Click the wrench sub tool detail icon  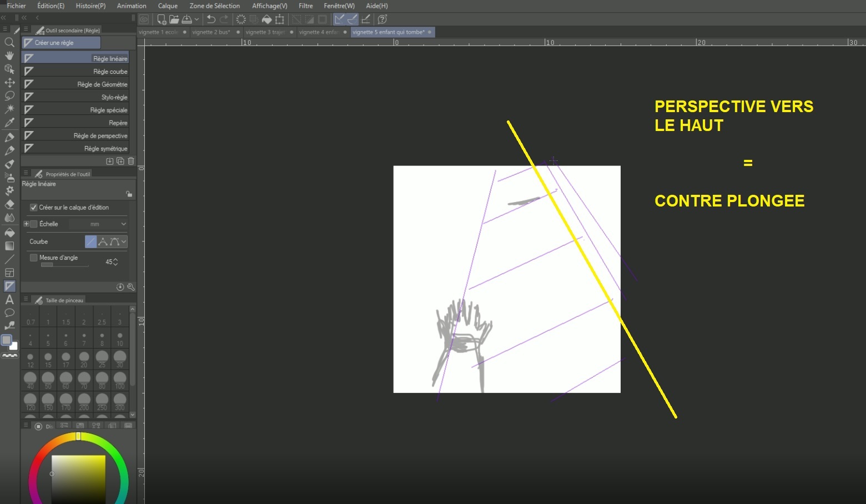pos(131,287)
